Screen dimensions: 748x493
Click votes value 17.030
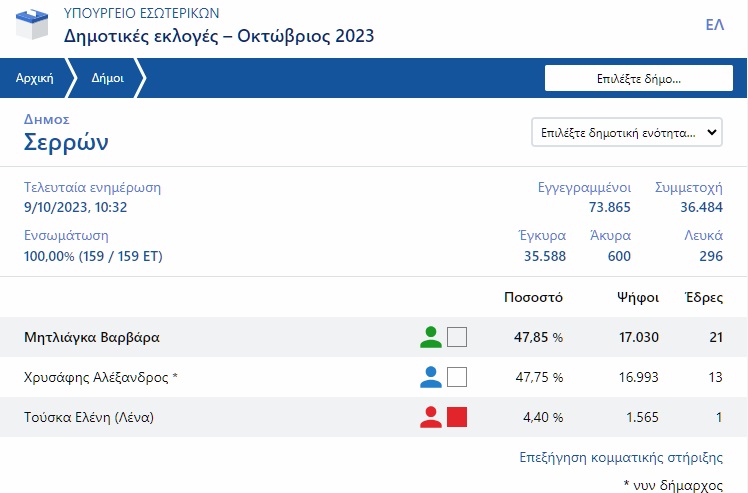click(639, 337)
